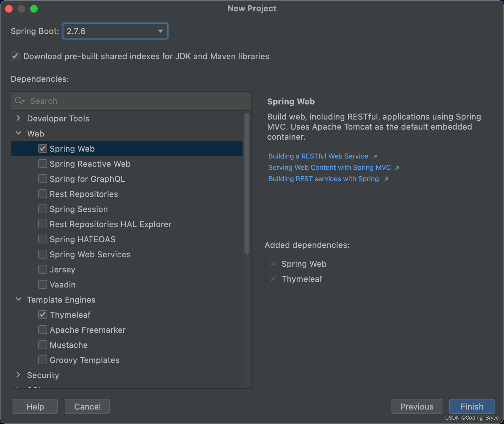Viewport: 504px width, 424px height.
Task: Select the Security category label
Action: click(43, 375)
